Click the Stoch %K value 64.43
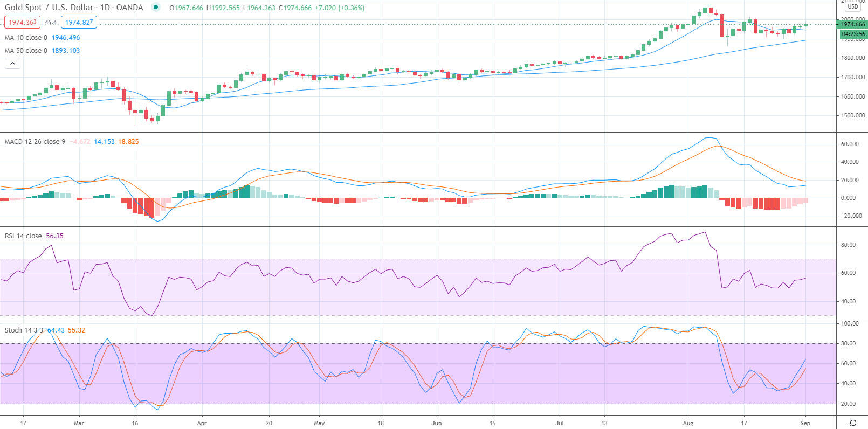Image resolution: width=868 pixels, height=429 pixels. pos(56,330)
